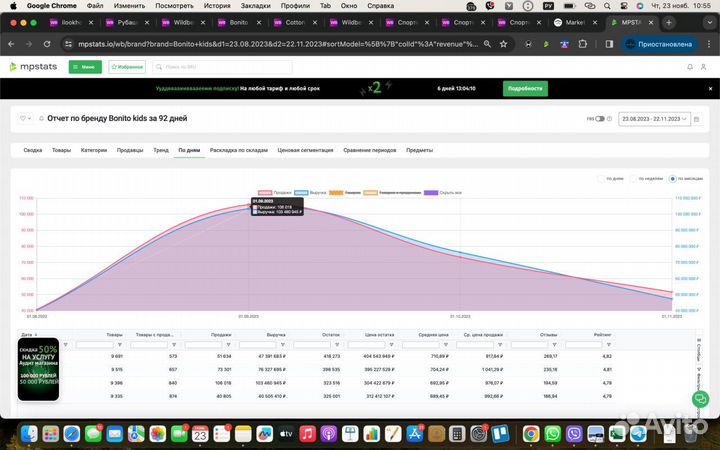Click the heart favorite icon beside report title

[x=23, y=118]
